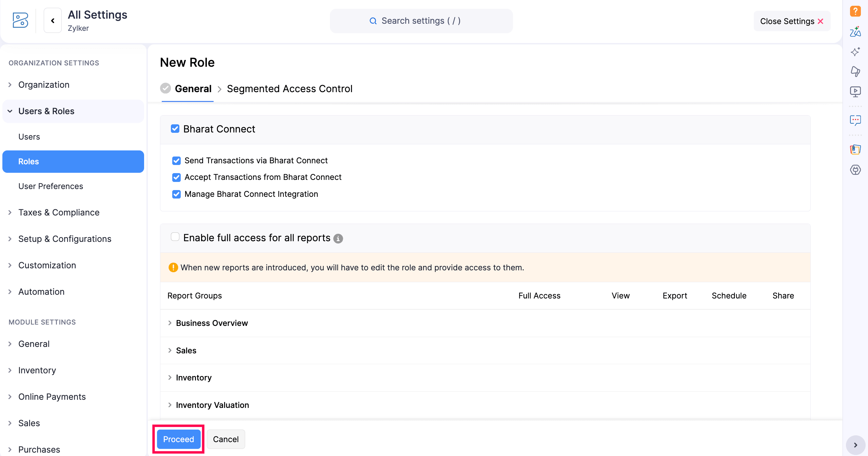Screen dimensions: 868x456
Task: Open the chat bubble icon in right sidebar
Action: tap(855, 120)
